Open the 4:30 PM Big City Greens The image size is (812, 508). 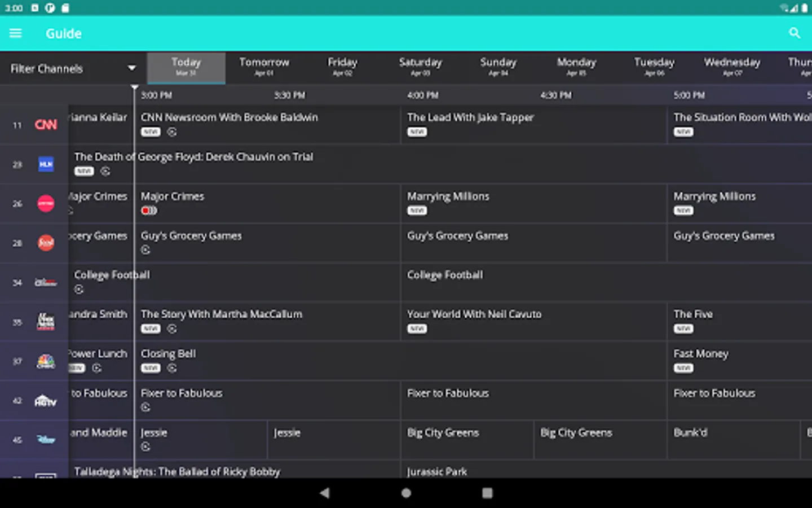coord(600,439)
